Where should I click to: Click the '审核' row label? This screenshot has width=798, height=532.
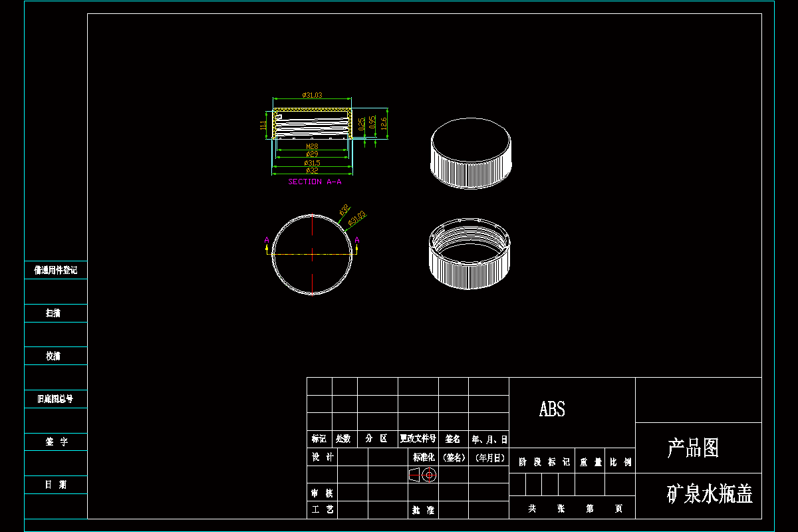(322, 493)
